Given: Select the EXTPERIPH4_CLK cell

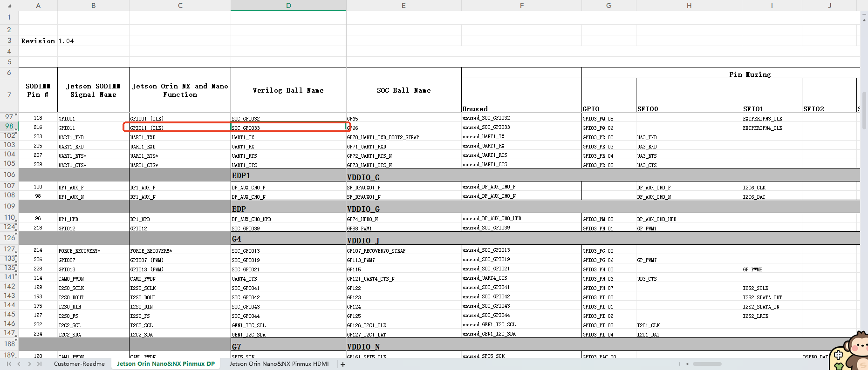Looking at the screenshot, I should tap(772, 128).
